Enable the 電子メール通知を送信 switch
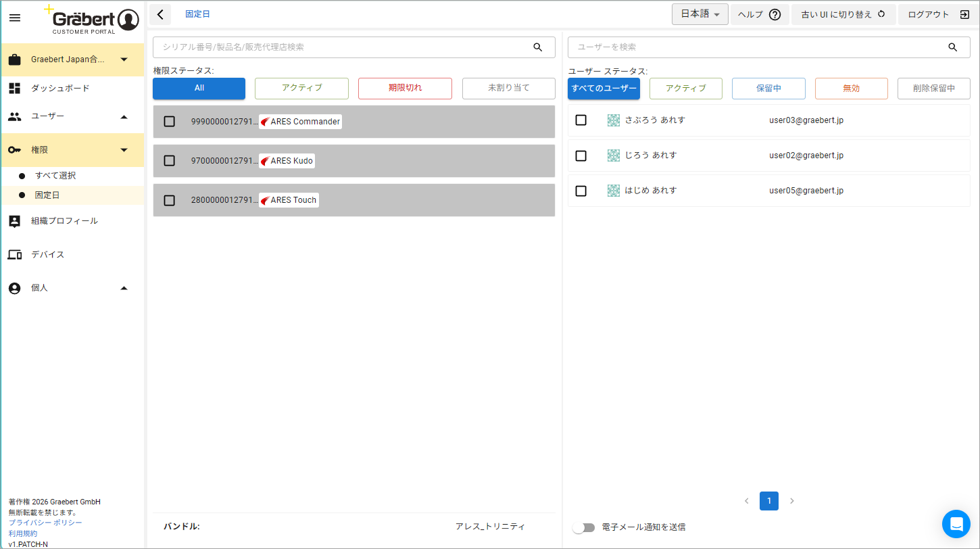The width and height of the screenshot is (980, 549). click(583, 527)
